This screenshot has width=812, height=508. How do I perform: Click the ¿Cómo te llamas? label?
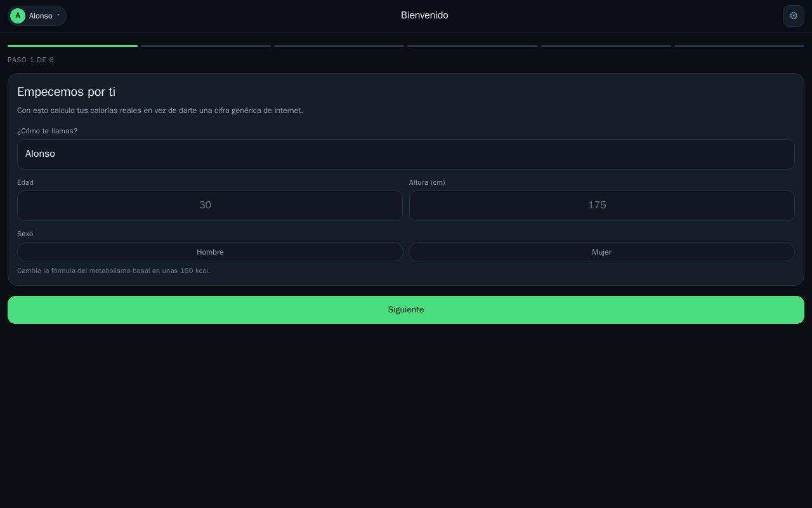tap(47, 131)
